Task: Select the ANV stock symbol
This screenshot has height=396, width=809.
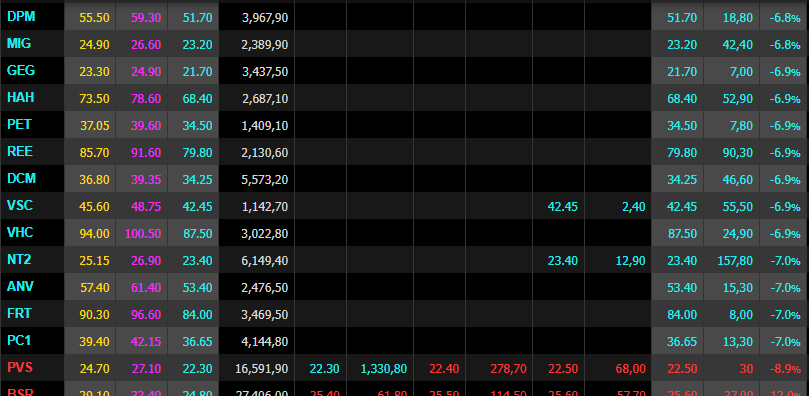Action: (x=20, y=287)
